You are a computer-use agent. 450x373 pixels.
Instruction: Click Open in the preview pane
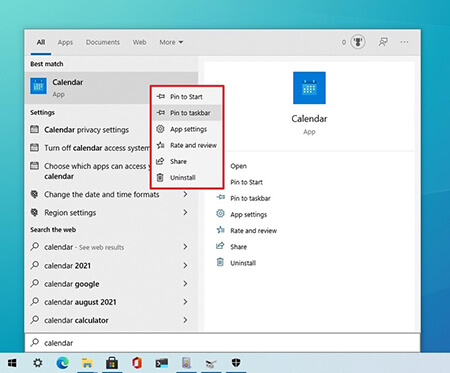(x=238, y=166)
